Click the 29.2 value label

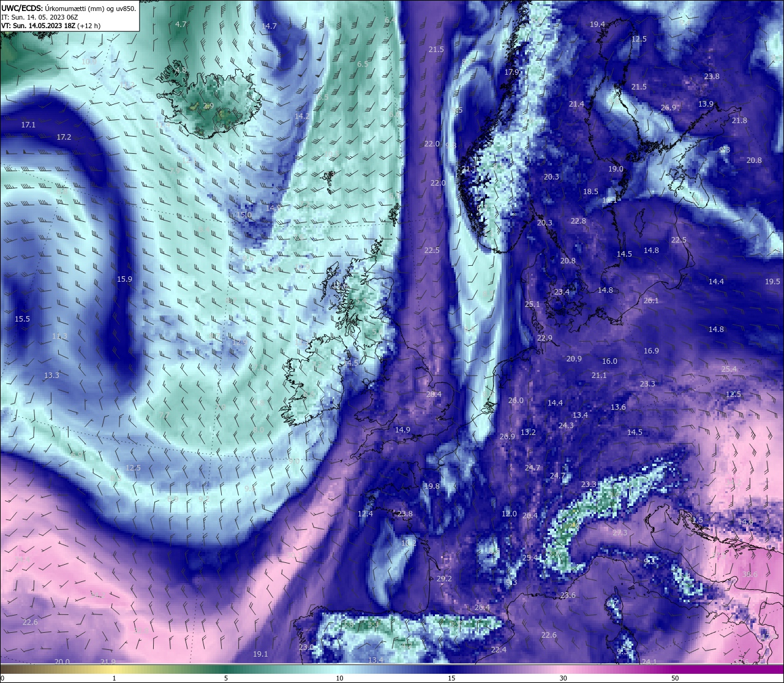444,578
